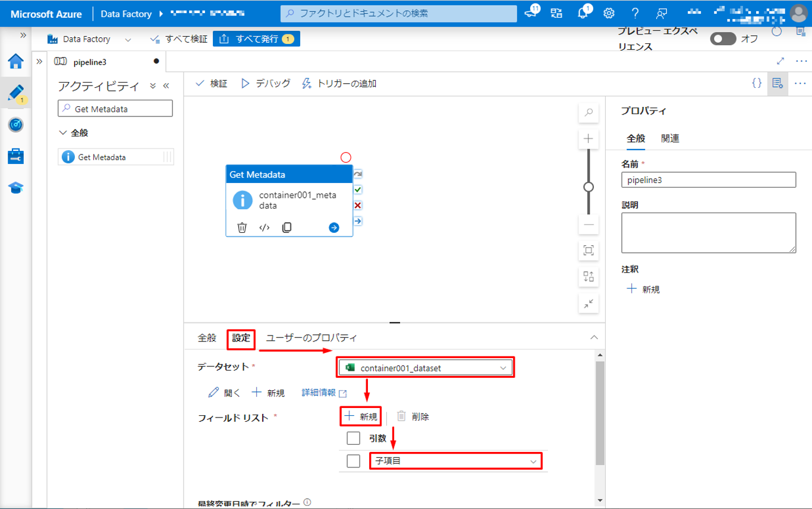812x509 pixels.
Task: Click the auto align icon on canvas
Action: coord(588,276)
